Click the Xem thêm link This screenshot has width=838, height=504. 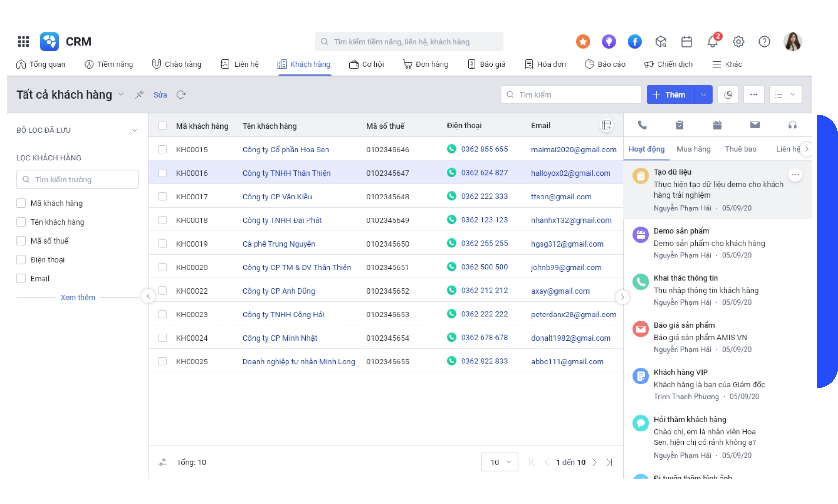point(78,297)
